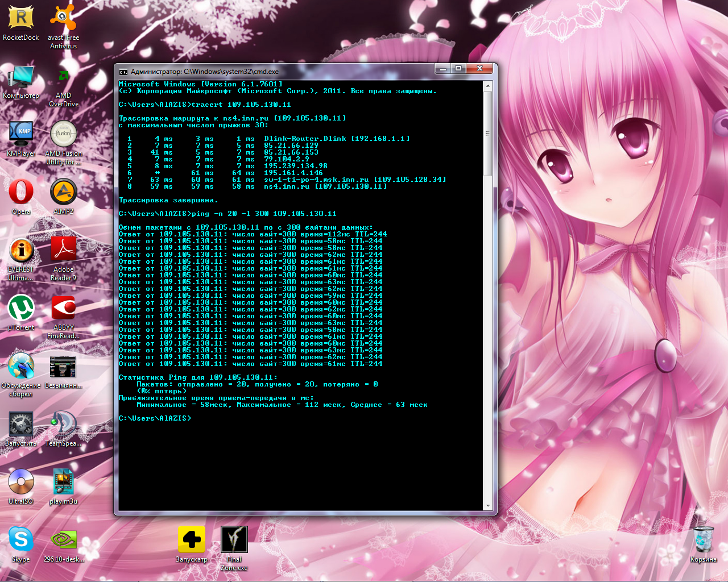Image resolution: width=728 pixels, height=582 pixels.
Task: Click the cmd.exe title bar system icon
Action: coord(123,72)
